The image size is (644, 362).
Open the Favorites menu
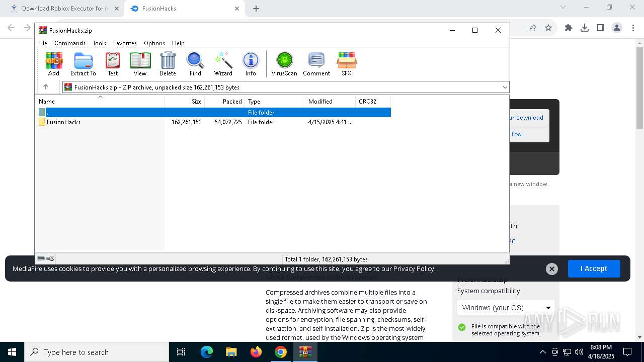[x=125, y=43]
